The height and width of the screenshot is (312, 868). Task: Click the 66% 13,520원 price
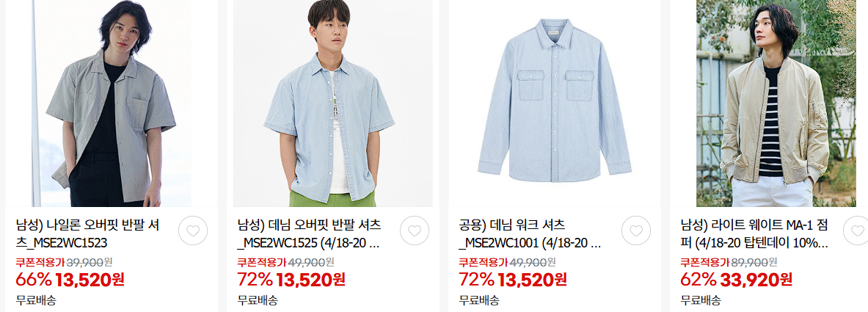(x=70, y=279)
